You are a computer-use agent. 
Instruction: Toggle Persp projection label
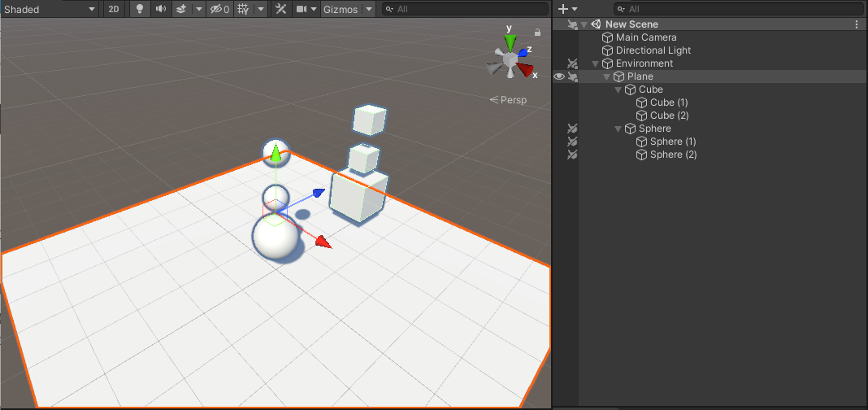point(508,100)
